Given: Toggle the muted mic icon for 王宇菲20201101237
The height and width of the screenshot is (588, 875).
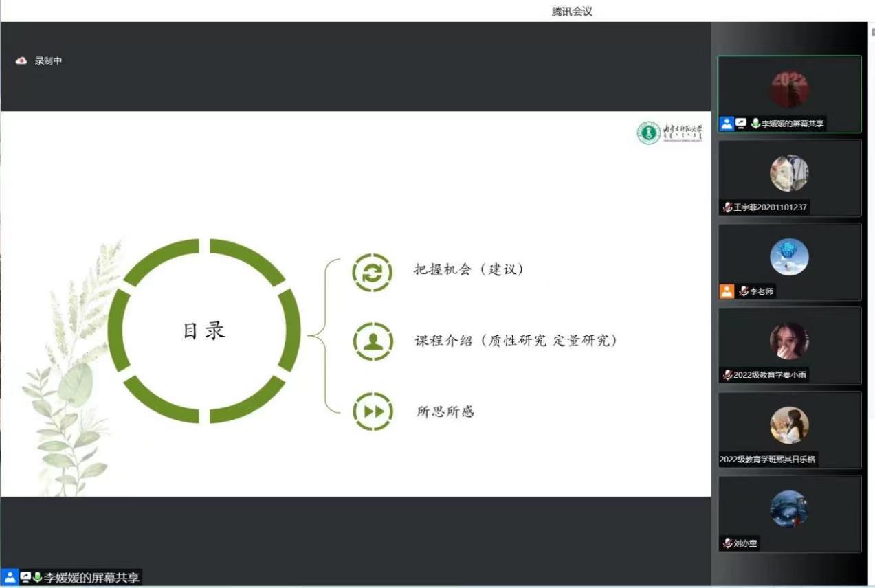Looking at the screenshot, I should (x=727, y=207).
